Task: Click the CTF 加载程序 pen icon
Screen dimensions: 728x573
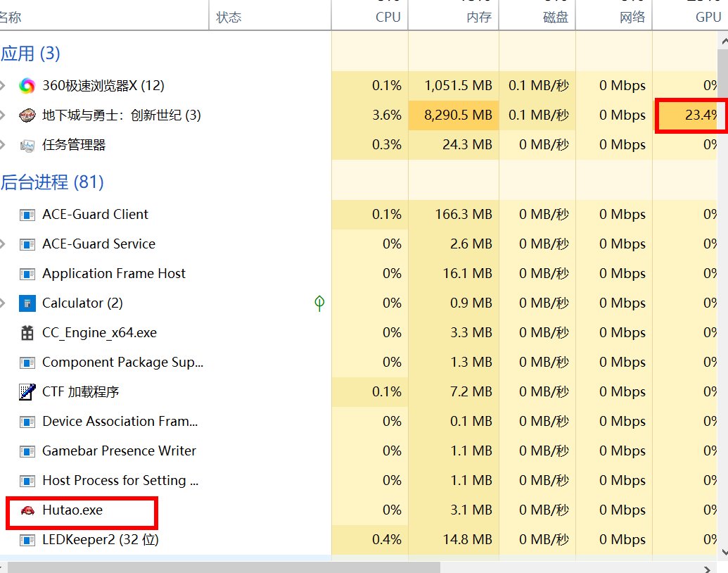Action: tap(27, 392)
